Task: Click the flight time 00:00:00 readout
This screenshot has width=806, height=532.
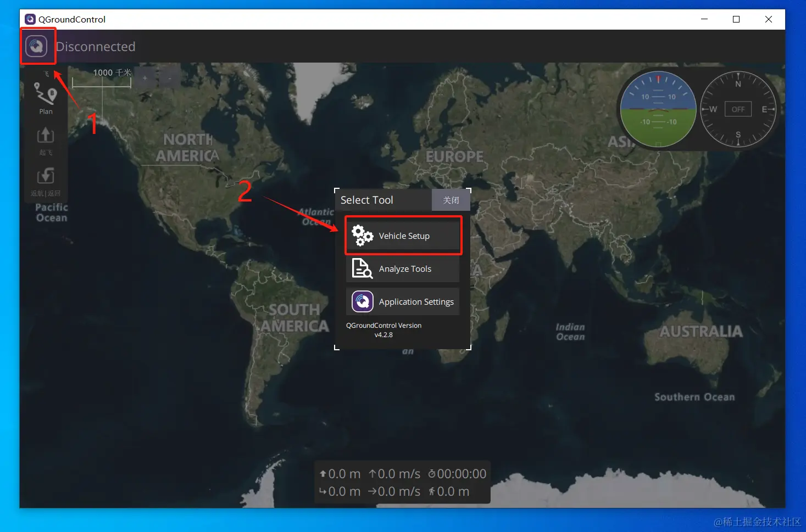Action: pos(457,474)
